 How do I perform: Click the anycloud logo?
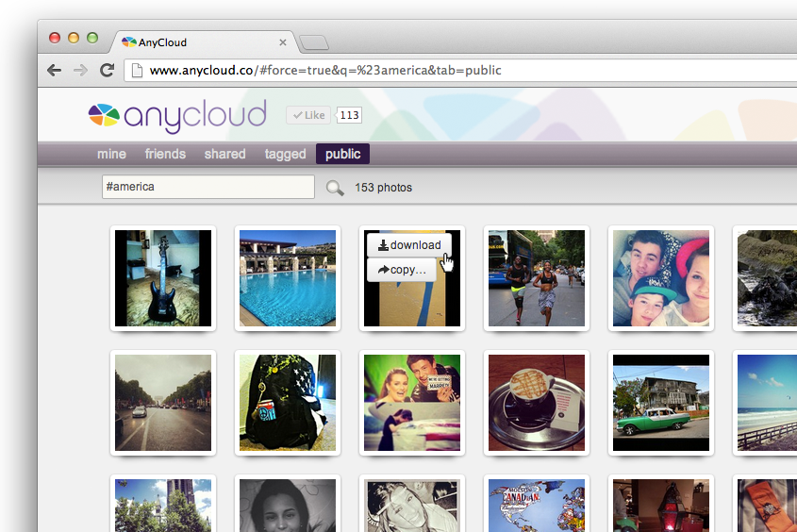click(x=177, y=115)
